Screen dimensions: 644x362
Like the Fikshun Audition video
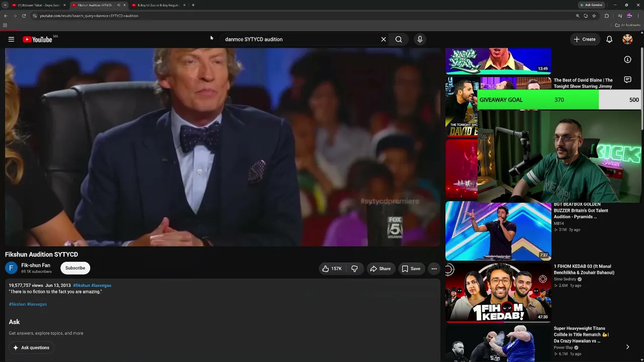coord(332,269)
